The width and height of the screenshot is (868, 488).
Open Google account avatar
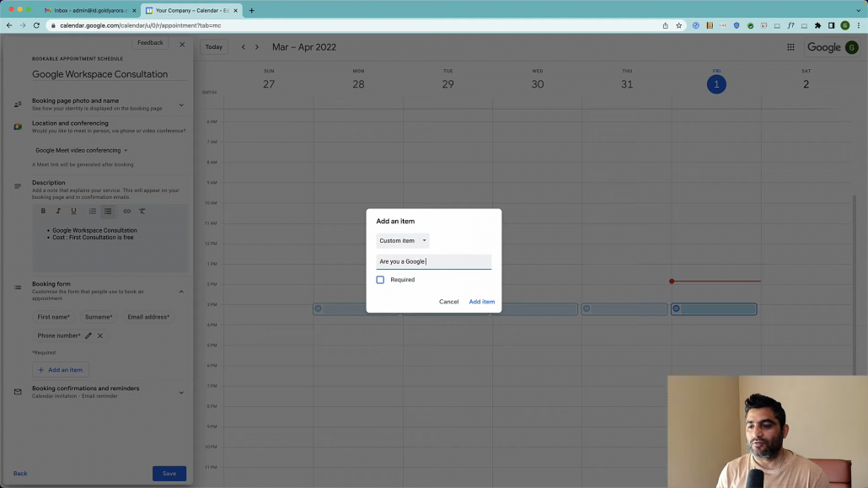point(851,48)
